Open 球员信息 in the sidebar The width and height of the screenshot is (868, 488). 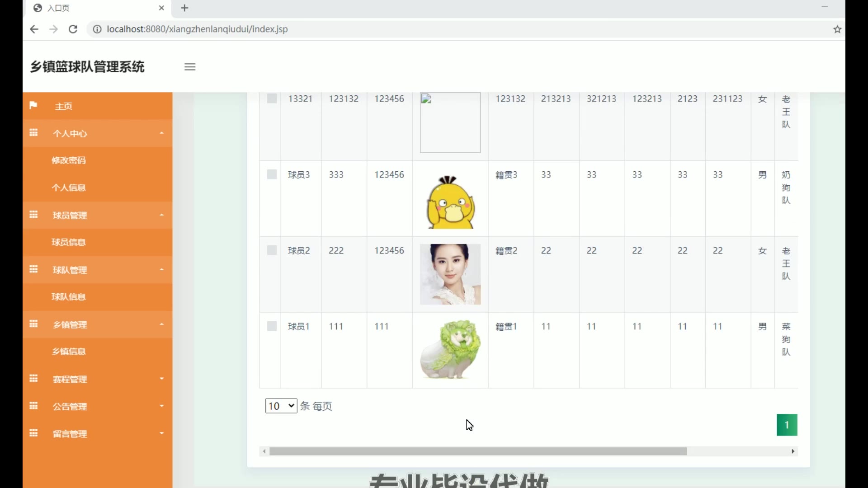(x=69, y=242)
